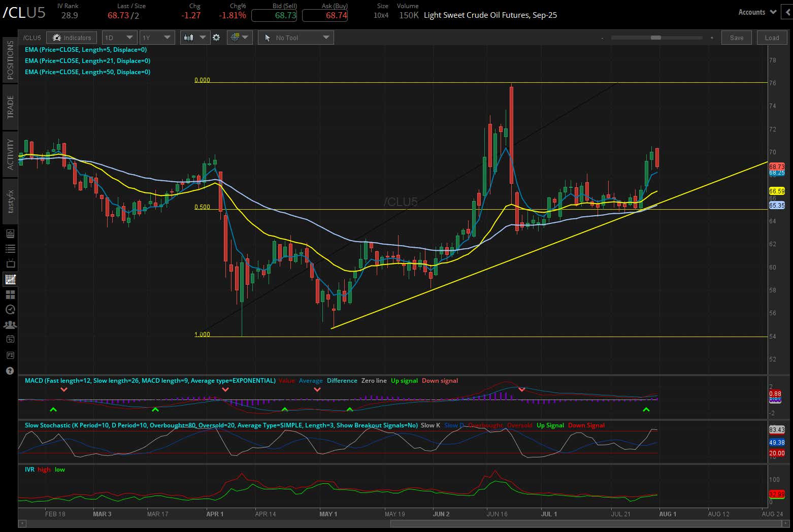Toggle the MACD Up signal legend
This screenshot has width=793, height=532.
click(x=404, y=380)
